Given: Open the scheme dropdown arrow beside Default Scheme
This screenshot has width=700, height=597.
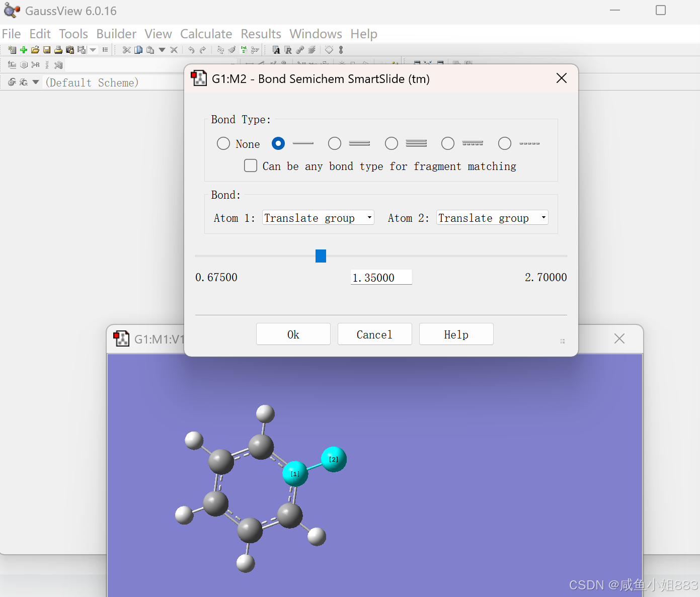Looking at the screenshot, I should (x=36, y=82).
